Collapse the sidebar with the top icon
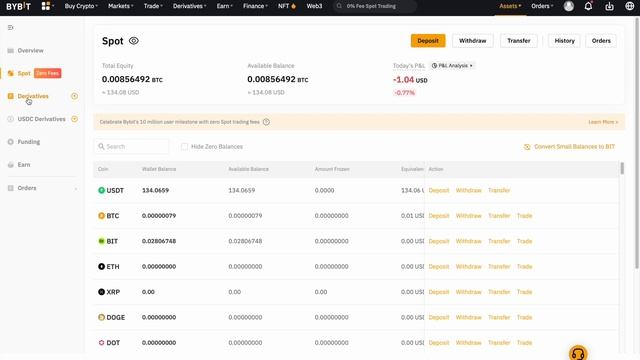The width and height of the screenshot is (640, 360). 11,27
